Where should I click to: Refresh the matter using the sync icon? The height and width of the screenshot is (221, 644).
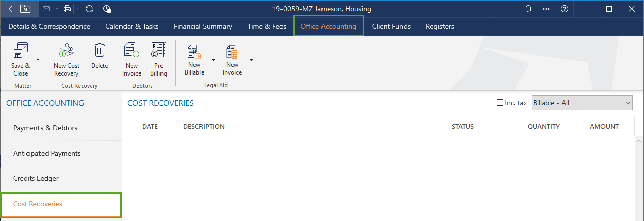[89, 9]
